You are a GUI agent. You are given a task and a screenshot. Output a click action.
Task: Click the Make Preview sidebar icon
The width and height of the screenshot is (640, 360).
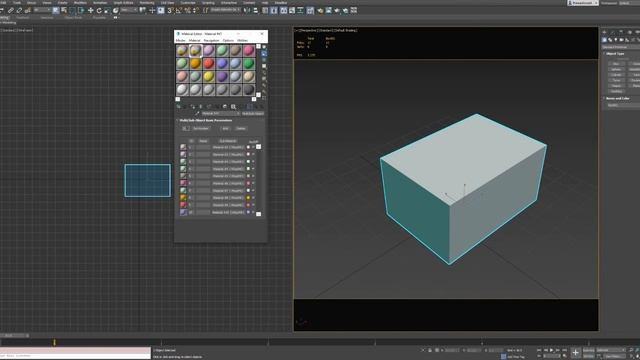coord(264,79)
